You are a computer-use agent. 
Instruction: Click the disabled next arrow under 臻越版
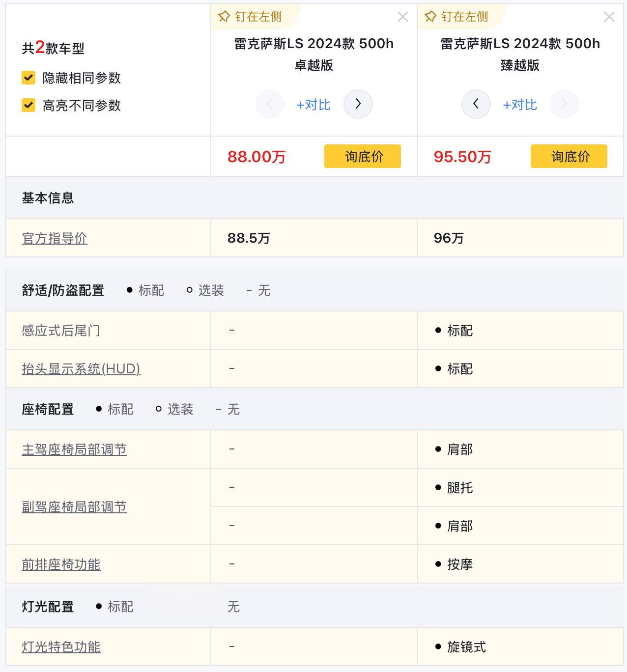pyautogui.click(x=564, y=104)
